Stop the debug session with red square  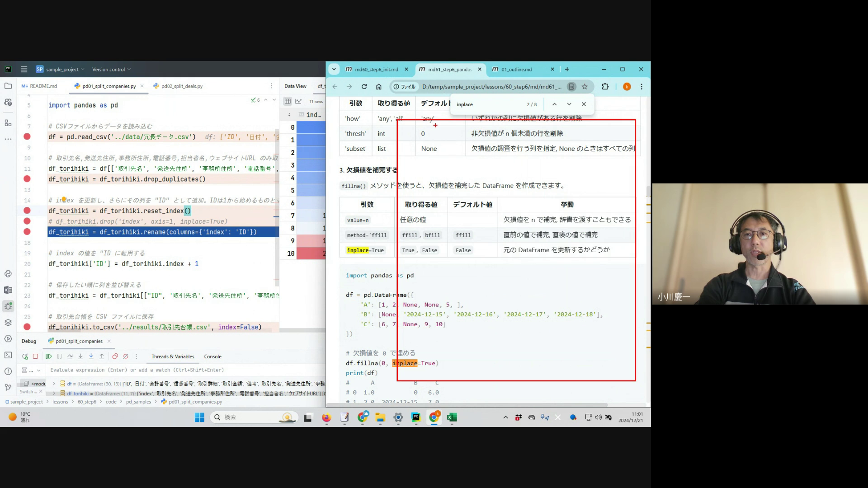click(x=36, y=357)
